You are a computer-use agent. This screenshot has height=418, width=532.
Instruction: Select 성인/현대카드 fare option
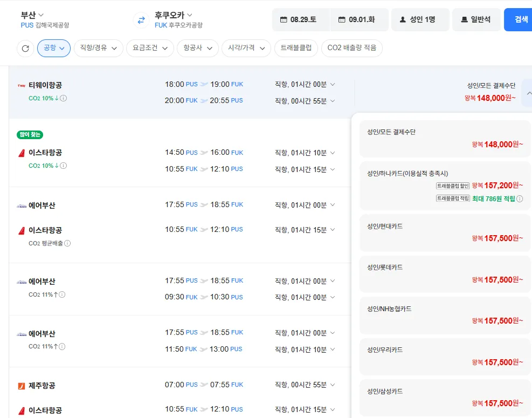point(445,232)
